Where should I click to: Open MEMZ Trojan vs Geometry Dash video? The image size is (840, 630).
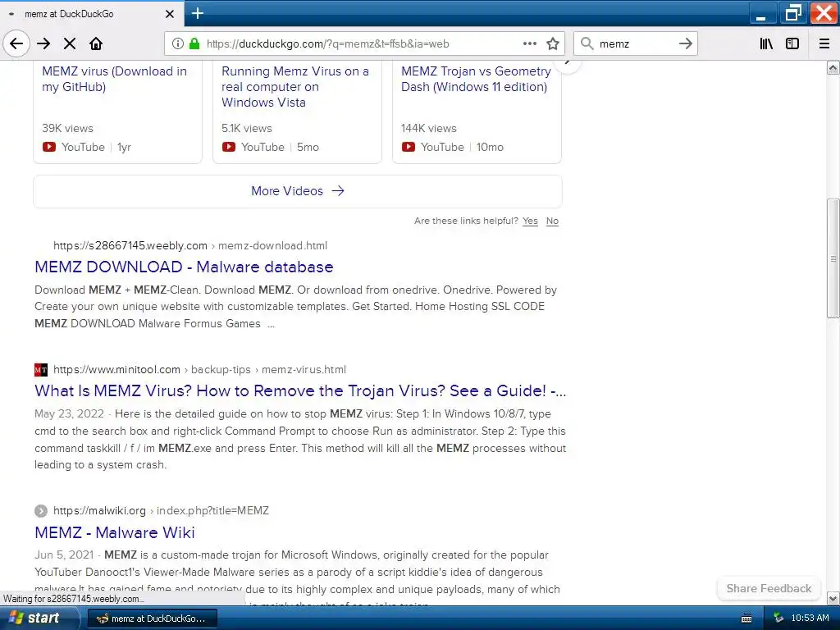click(x=476, y=79)
